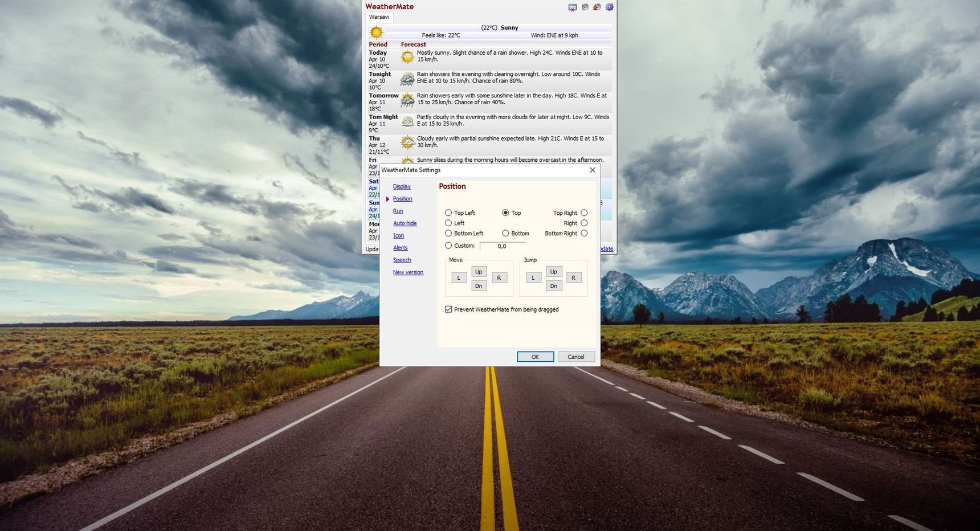Open the Auto hide settings page

[405, 223]
